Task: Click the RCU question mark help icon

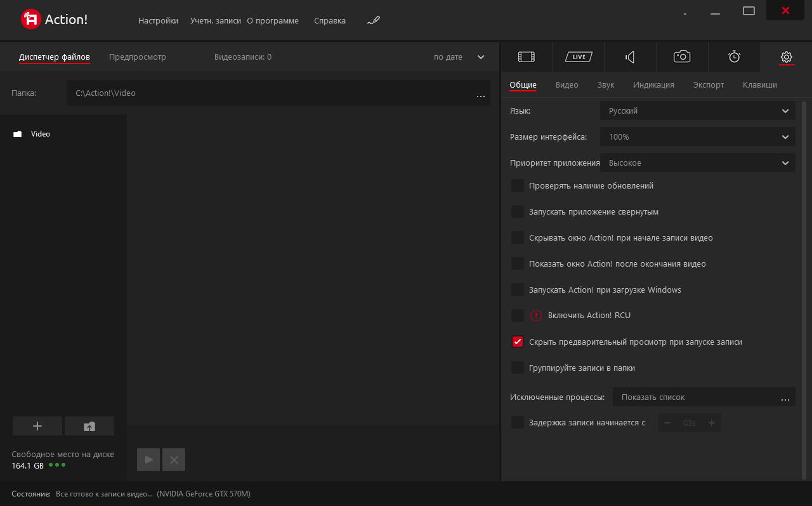Action: click(536, 316)
